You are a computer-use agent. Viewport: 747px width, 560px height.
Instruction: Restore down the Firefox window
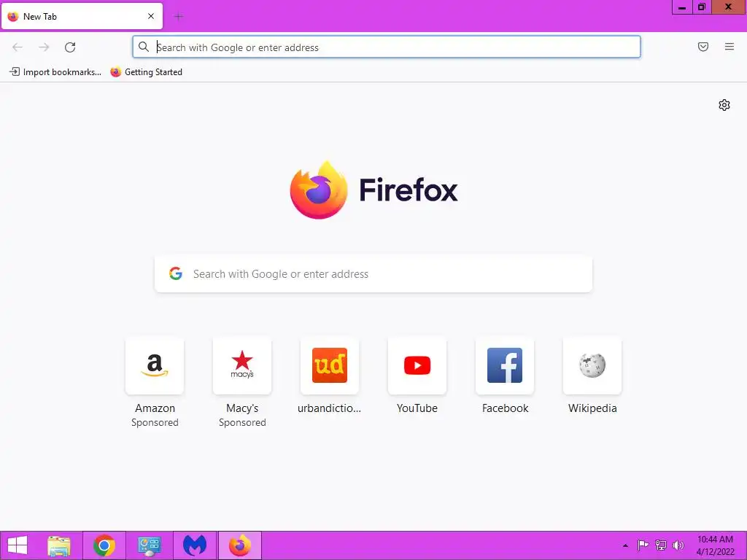coord(702,7)
